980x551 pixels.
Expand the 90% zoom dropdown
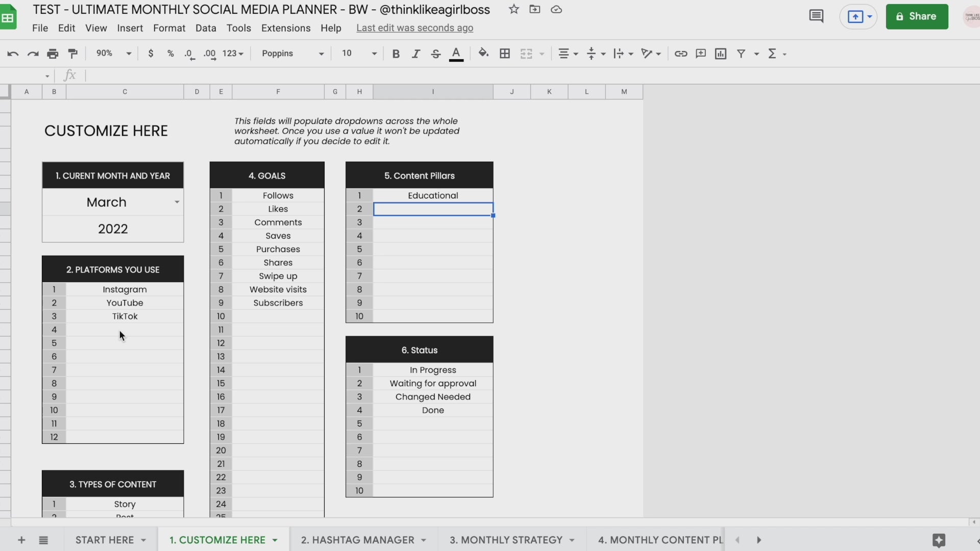click(114, 54)
